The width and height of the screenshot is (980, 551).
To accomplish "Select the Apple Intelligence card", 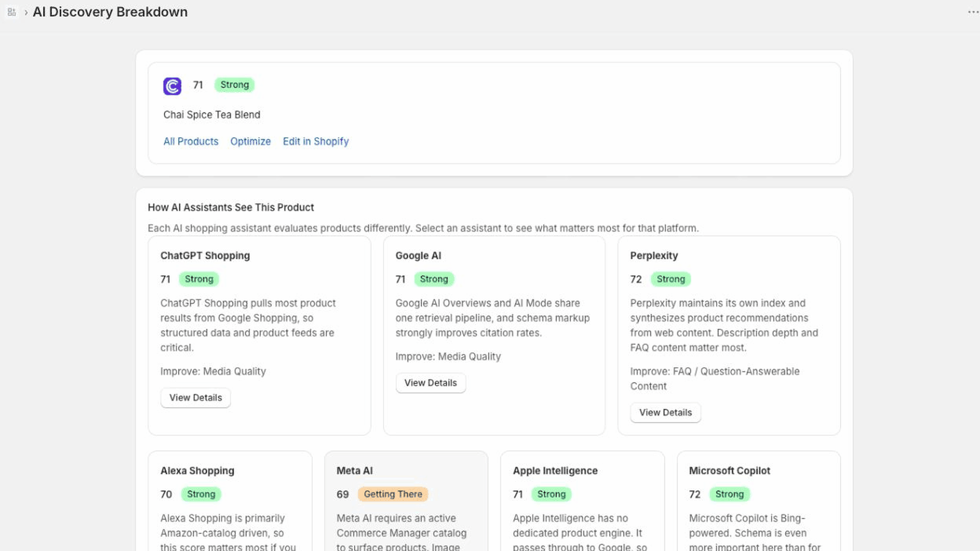I will click(582, 501).
